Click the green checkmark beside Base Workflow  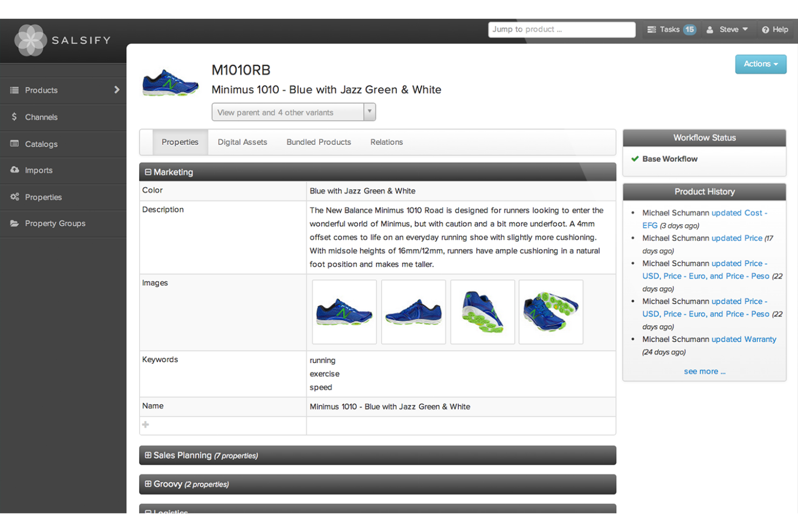(635, 159)
